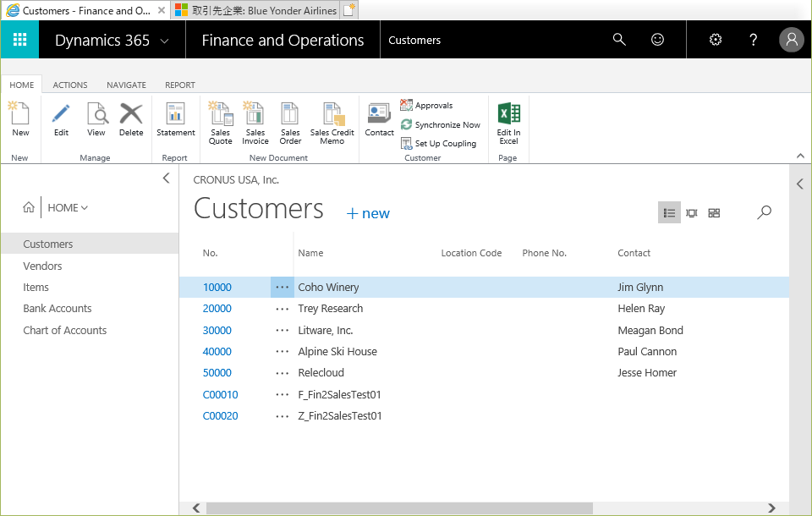Open row menu for Alpine Ski House
The image size is (812, 516).
point(283,351)
